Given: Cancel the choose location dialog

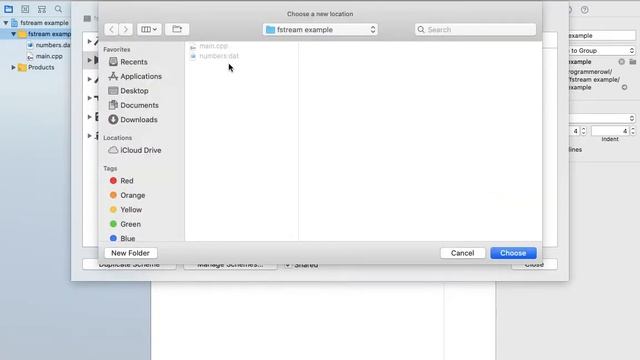Looking at the screenshot, I should (462, 253).
